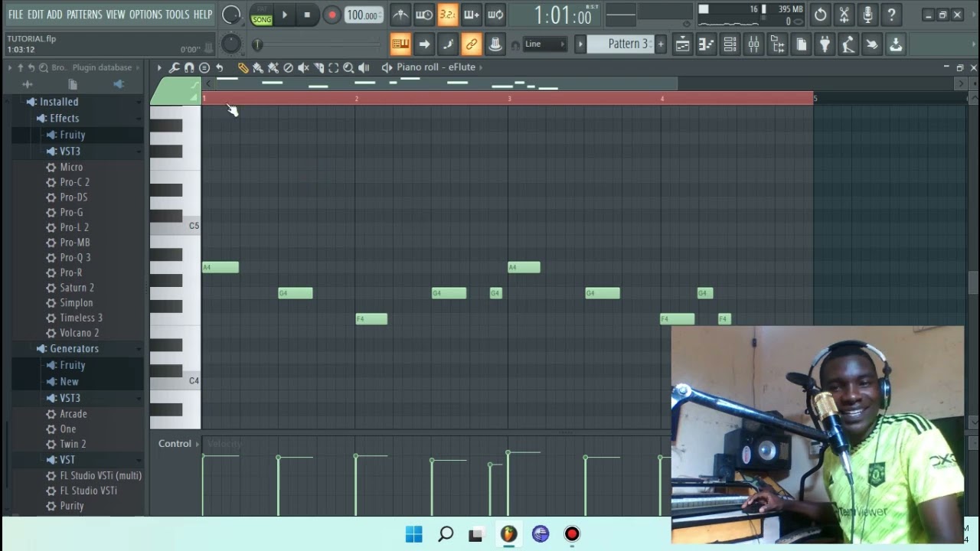Select the Slice tool in piano roll
The height and width of the screenshot is (551, 980).
(318, 67)
